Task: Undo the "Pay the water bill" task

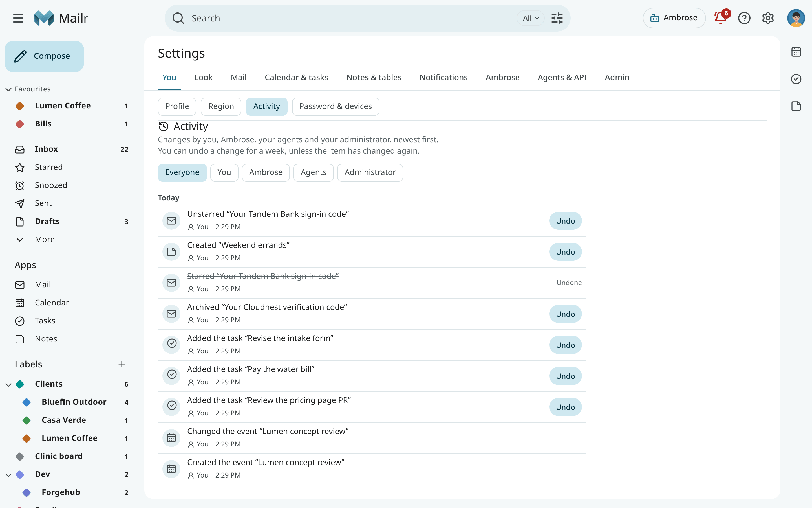Action: pos(565,376)
